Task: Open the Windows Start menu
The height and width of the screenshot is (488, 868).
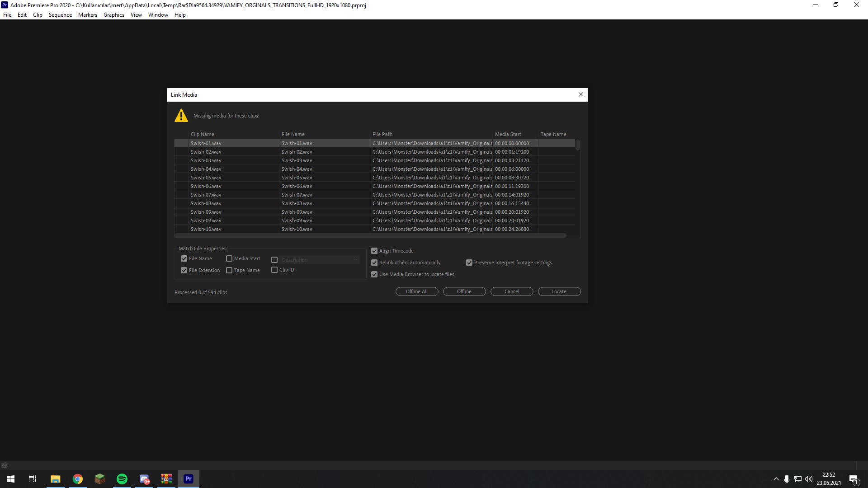Action: tap(11, 479)
